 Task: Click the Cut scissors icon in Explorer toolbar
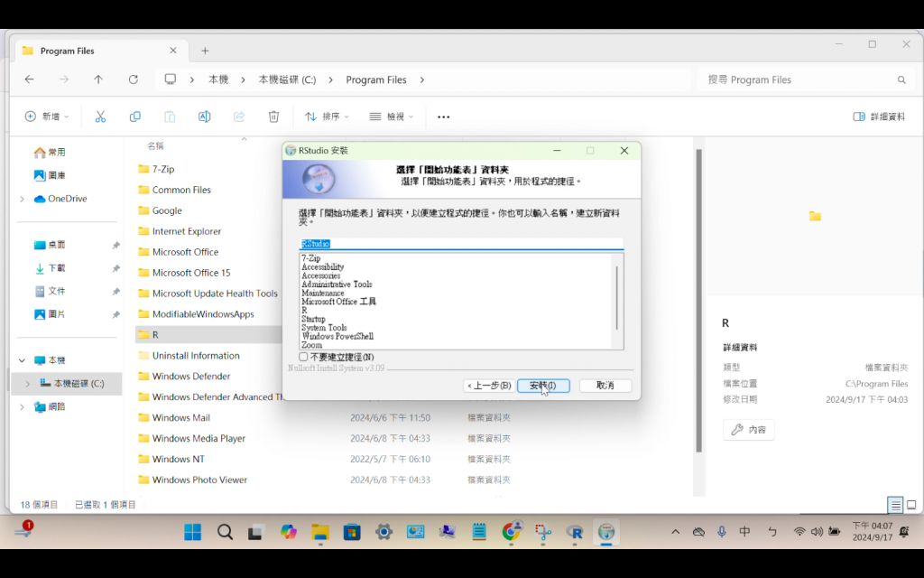pos(100,117)
